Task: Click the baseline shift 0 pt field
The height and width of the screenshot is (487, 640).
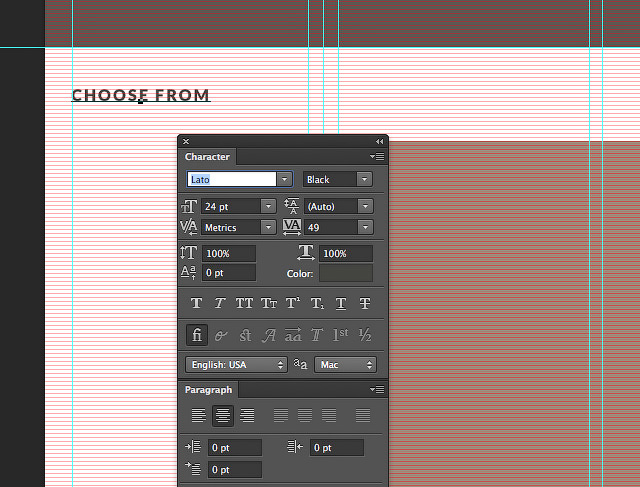Action: point(229,273)
